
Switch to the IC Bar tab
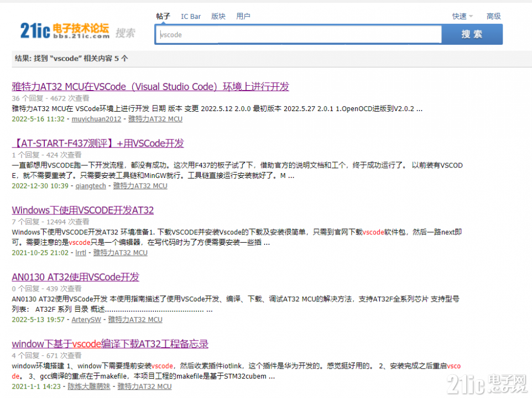191,16
